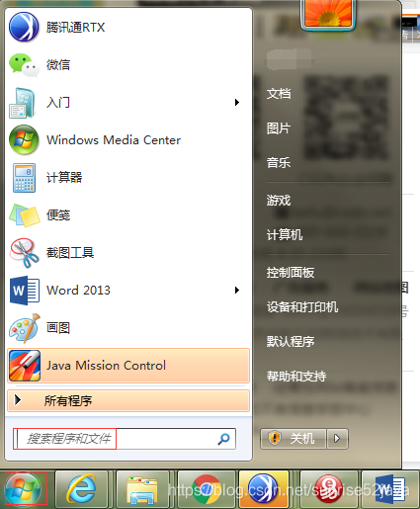Click the 搜索程序和文件 search box
This screenshot has width=420, height=509.
click(x=125, y=439)
